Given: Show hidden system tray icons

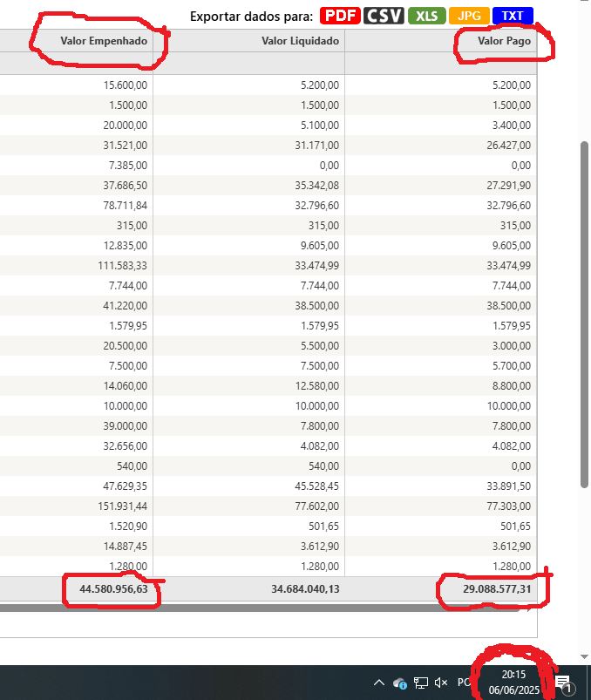Looking at the screenshot, I should click(x=379, y=683).
